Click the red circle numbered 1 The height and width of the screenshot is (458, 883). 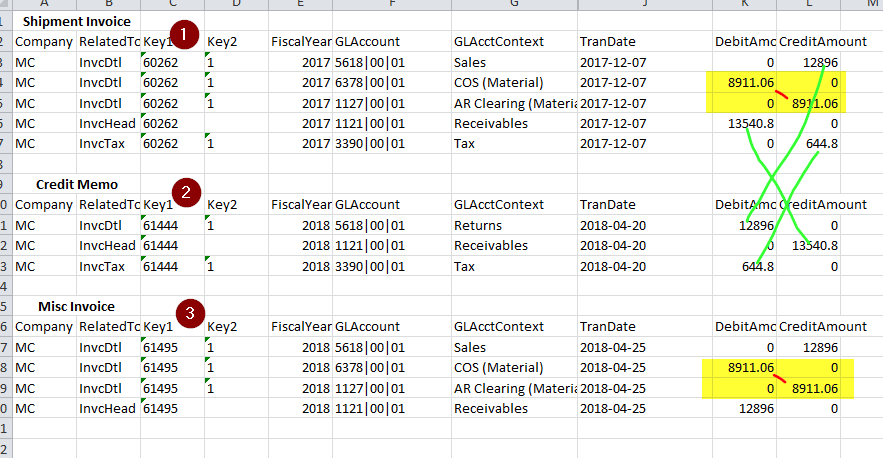click(183, 34)
